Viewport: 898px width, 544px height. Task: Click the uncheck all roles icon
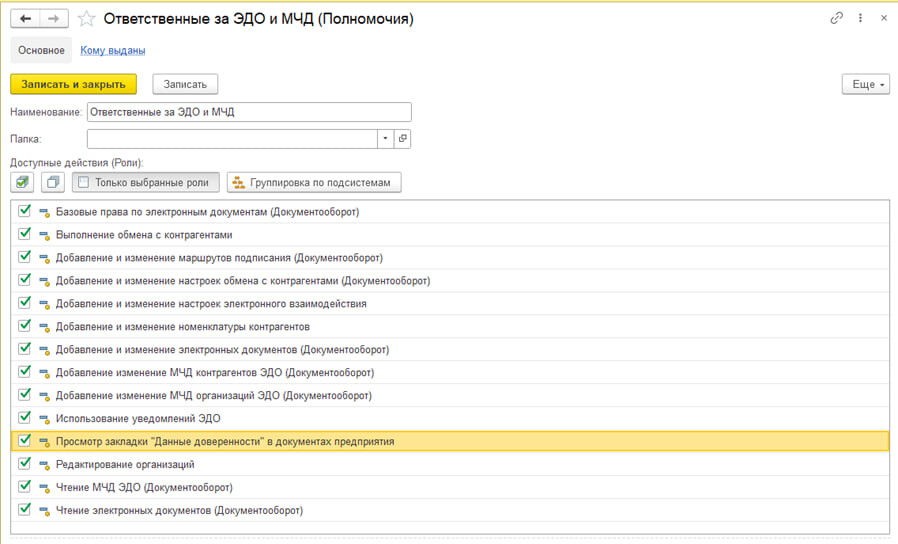pyautogui.click(x=53, y=183)
